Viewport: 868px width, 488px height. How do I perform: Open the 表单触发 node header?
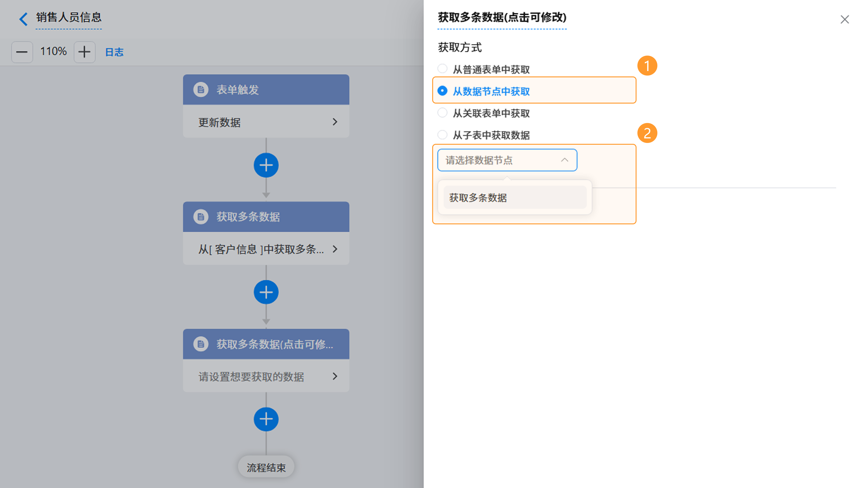[x=266, y=90]
